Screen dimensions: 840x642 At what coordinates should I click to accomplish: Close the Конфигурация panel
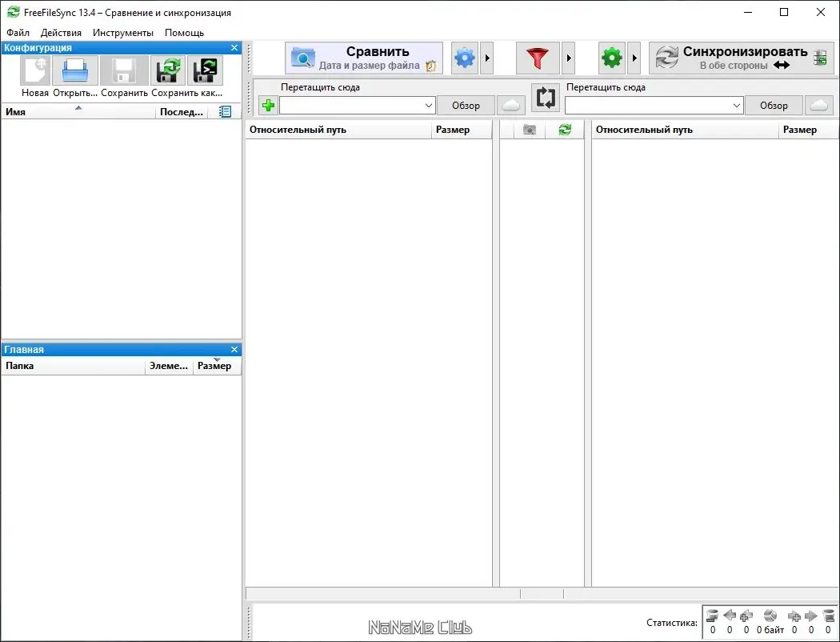[x=234, y=48]
